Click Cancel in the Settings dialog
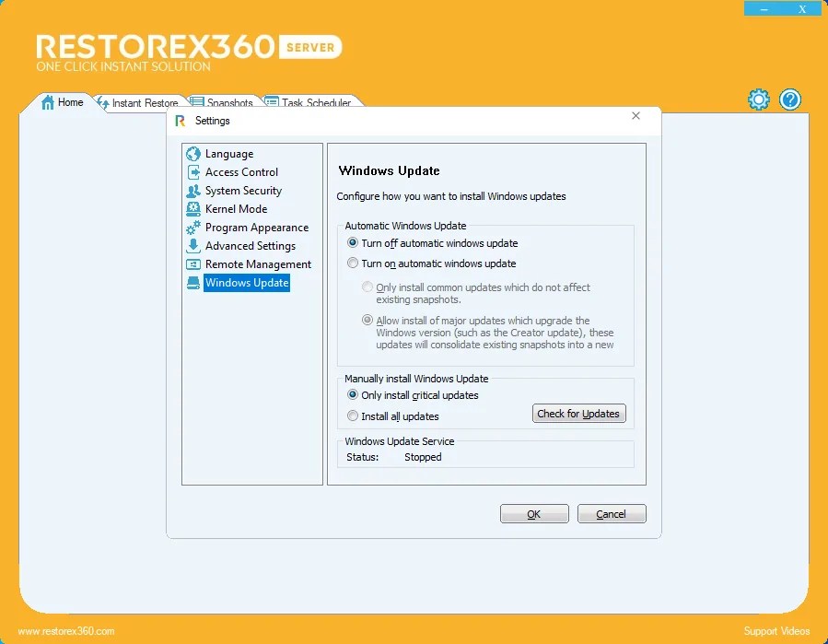The image size is (828, 644). pyautogui.click(x=611, y=514)
